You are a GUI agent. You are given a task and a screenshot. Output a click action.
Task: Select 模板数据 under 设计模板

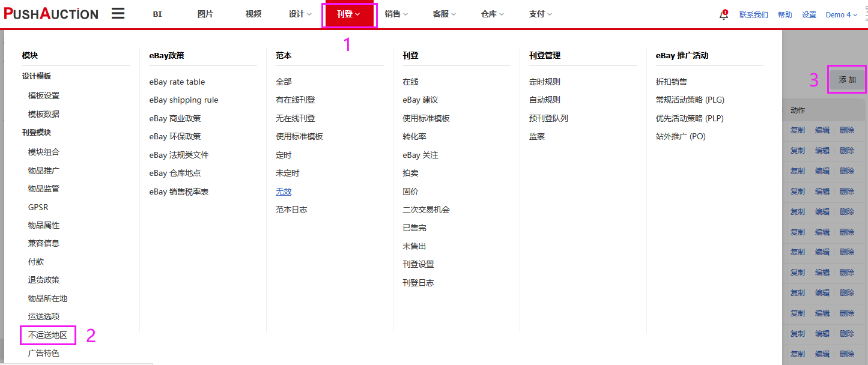tap(44, 114)
